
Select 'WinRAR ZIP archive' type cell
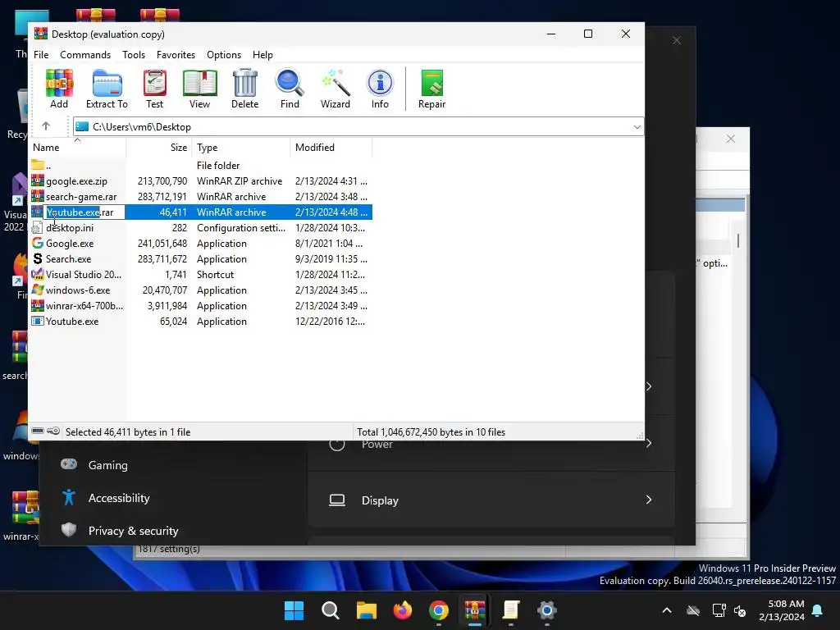pos(240,181)
